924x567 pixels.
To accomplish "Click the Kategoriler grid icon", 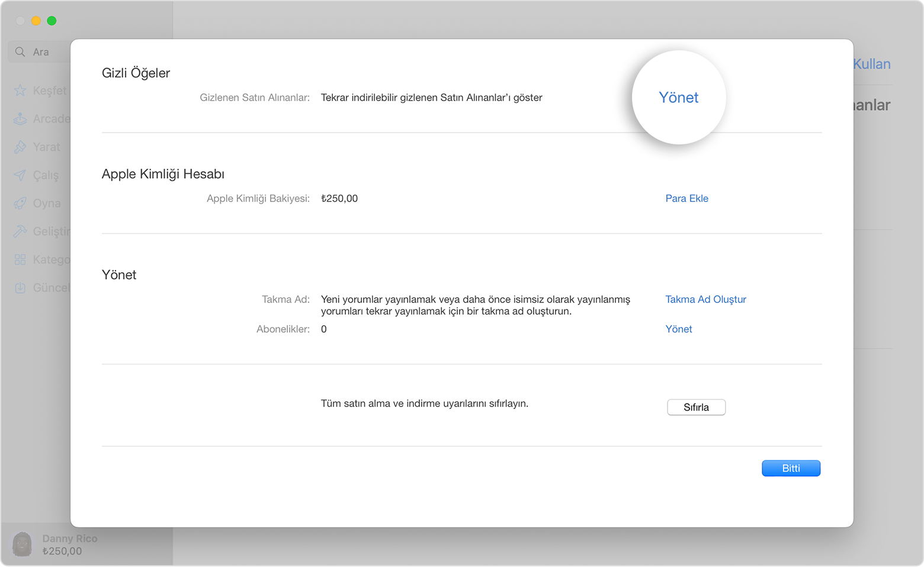I will (20, 259).
